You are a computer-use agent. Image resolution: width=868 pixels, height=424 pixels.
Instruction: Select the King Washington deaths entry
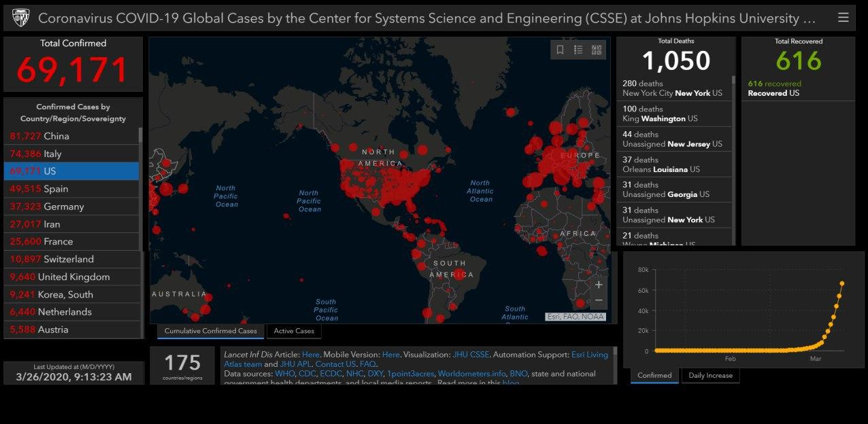(x=674, y=113)
